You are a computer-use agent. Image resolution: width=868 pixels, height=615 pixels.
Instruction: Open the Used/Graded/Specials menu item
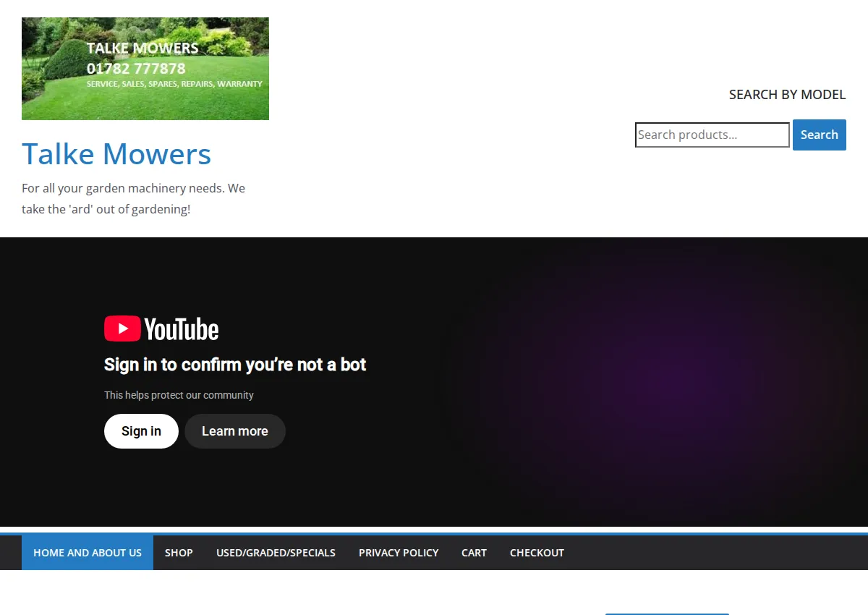276,553
